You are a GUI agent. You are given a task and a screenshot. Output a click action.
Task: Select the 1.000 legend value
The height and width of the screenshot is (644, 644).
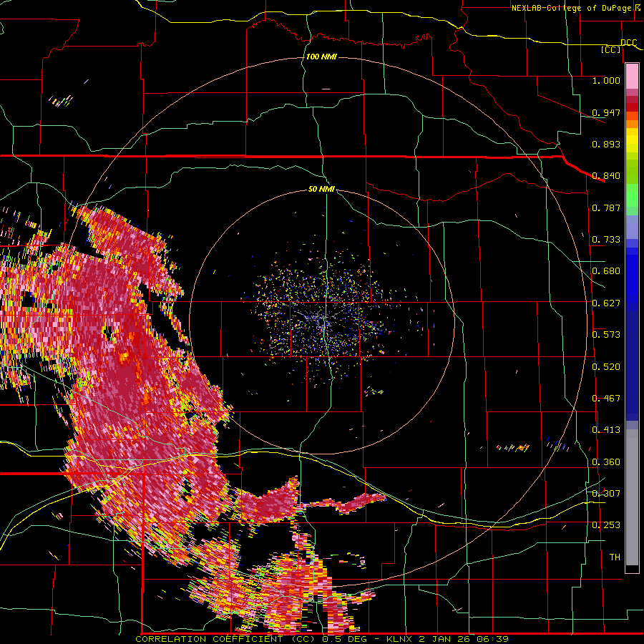[606, 80]
